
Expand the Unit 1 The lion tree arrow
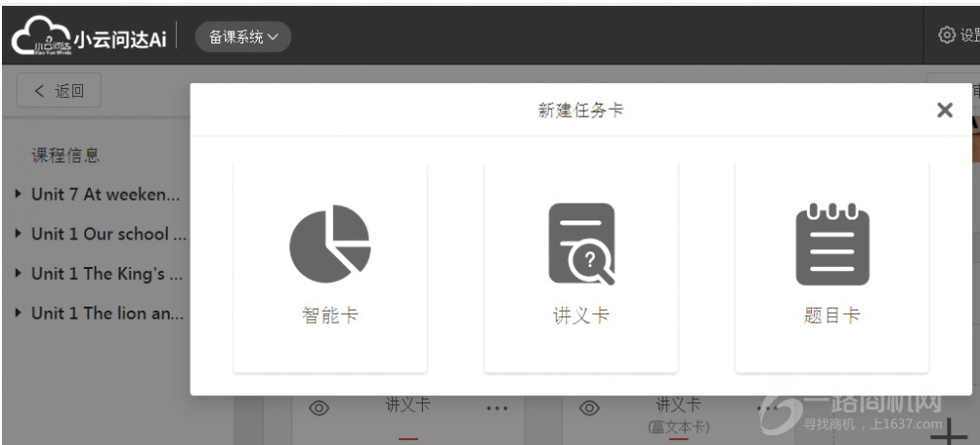18,312
